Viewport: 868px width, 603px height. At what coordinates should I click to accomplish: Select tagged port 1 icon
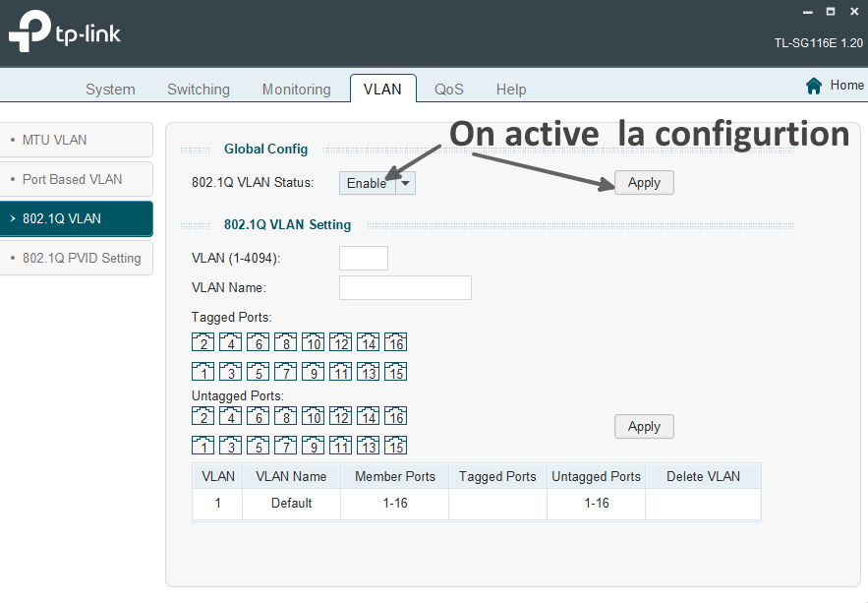point(203,372)
